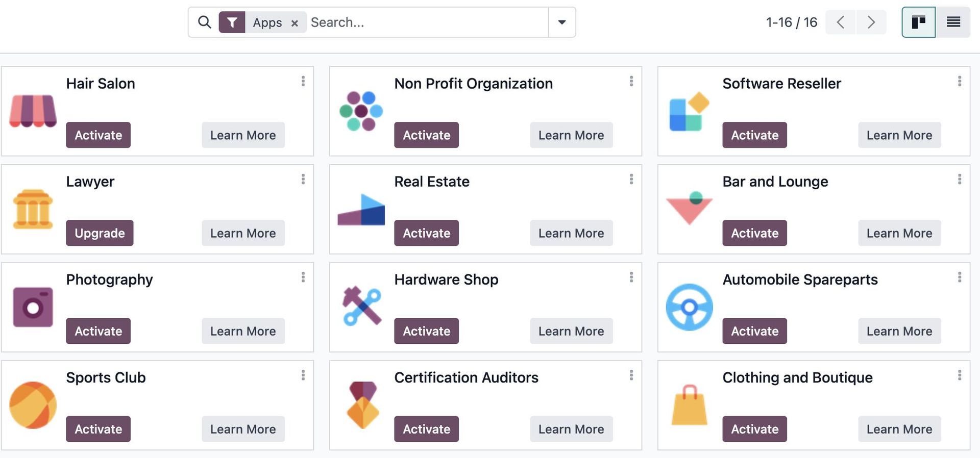Image resolution: width=980 pixels, height=458 pixels.
Task: Click the Photography camera icon
Action: click(33, 307)
